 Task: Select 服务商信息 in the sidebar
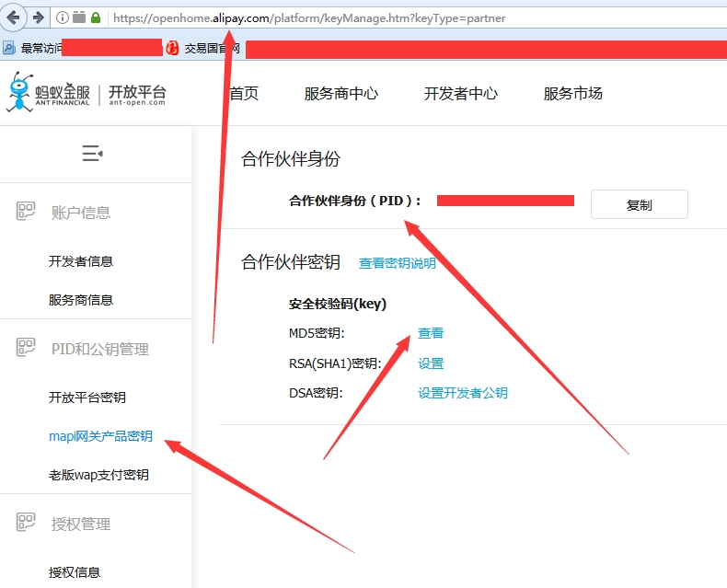pyautogui.click(x=81, y=300)
